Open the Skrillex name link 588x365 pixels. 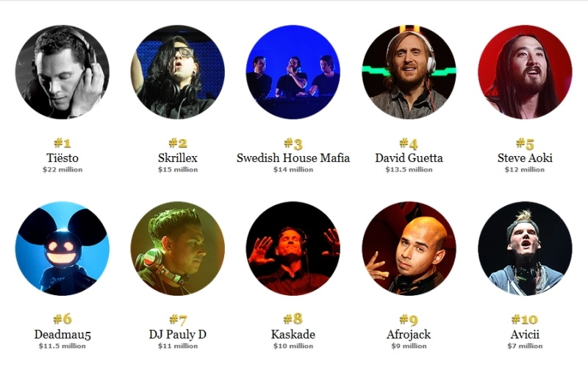(178, 157)
